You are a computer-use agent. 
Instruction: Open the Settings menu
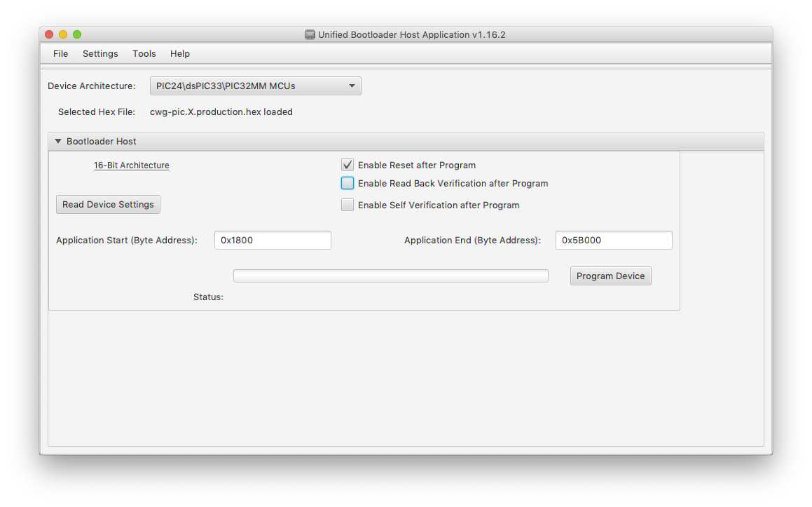coord(100,54)
